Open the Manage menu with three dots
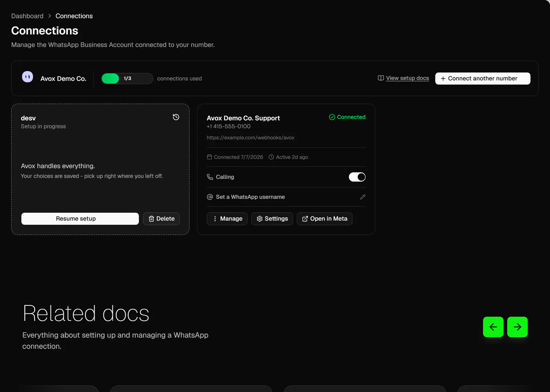This screenshot has height=392, width=550. [227, 219]
